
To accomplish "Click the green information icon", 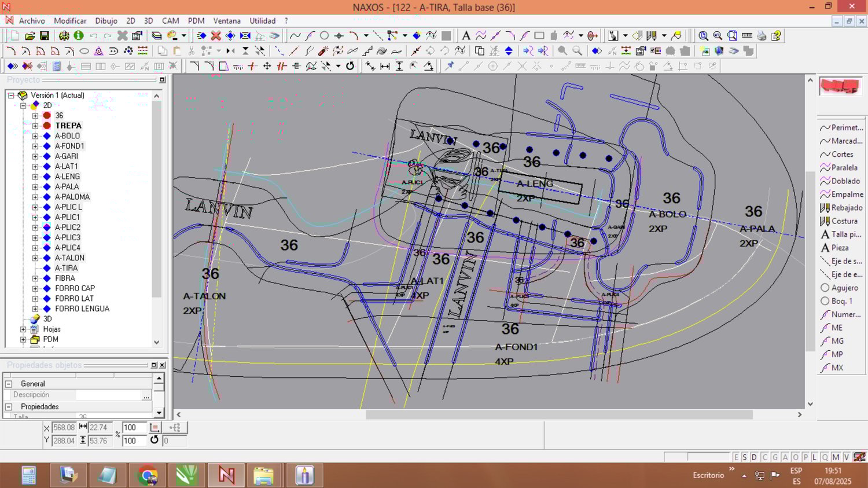I will (79, 36).
